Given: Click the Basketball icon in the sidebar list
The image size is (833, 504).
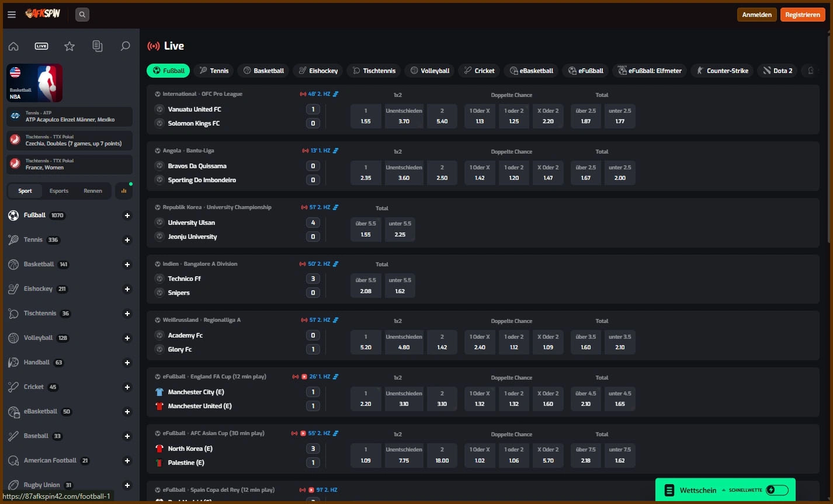Looking at the screenshot, I should pyautogui.click(x=13, y=265).
